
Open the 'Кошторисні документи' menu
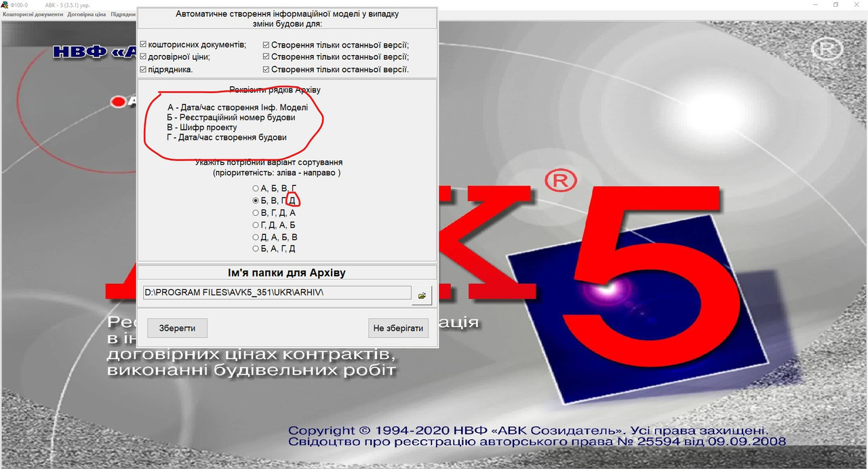click(33, 14)
